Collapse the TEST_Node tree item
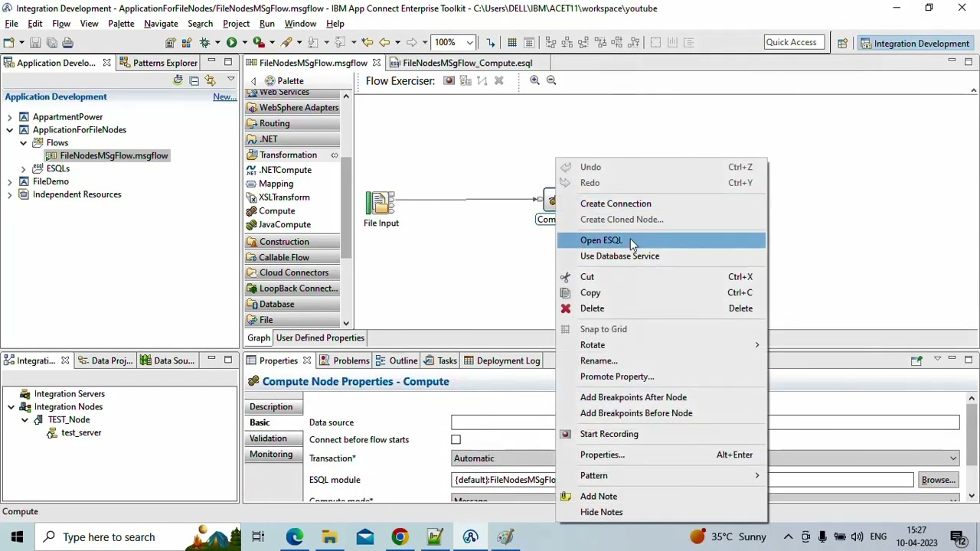 (24, 420)
